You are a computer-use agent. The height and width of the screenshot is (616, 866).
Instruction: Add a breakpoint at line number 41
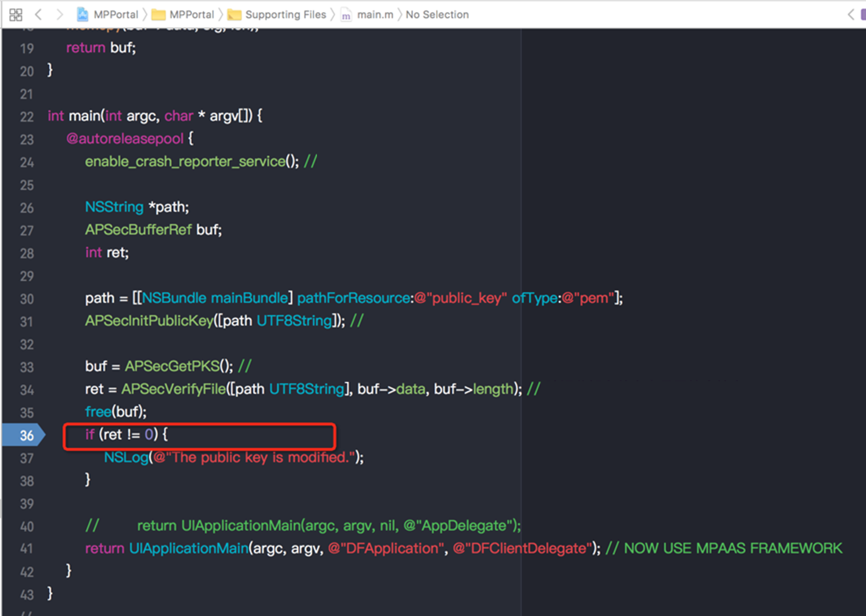(x=27, y=549)
